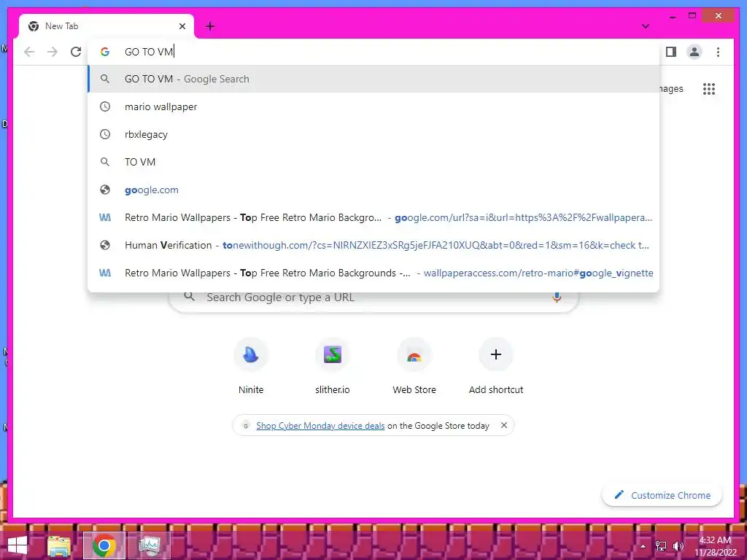The image size is (747, 560).
Task: Click the Images link at top right
Action: click(x=671, y=88)
